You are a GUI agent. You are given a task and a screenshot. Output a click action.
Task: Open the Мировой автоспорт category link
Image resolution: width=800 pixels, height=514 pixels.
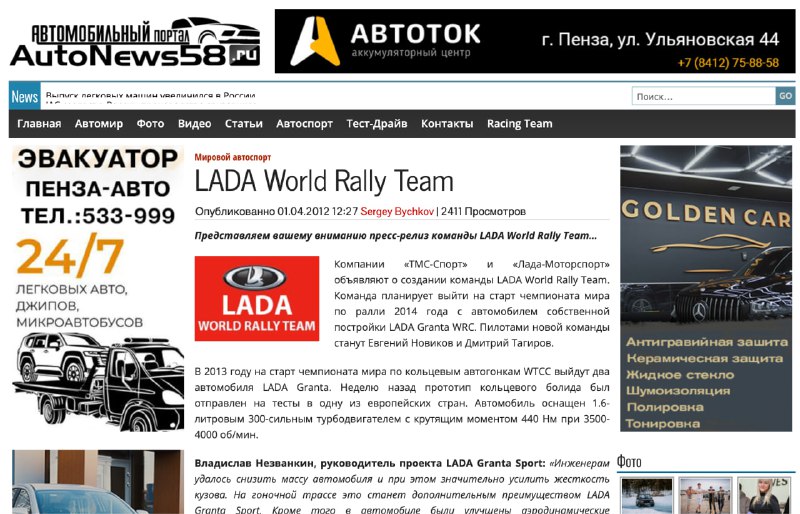click(233, 157)
